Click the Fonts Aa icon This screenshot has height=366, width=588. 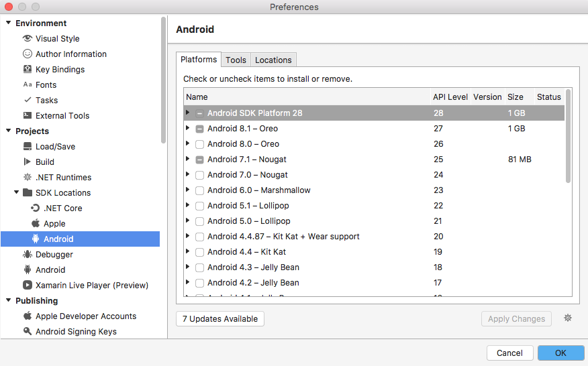coord(28,84)
